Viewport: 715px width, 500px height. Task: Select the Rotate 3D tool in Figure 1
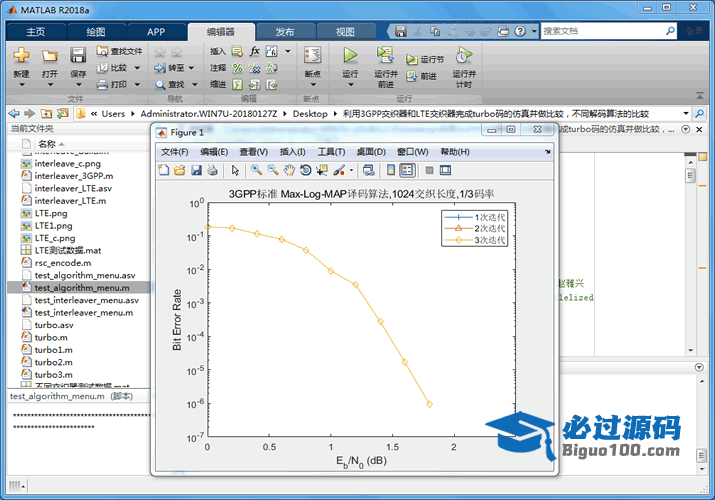306,170
